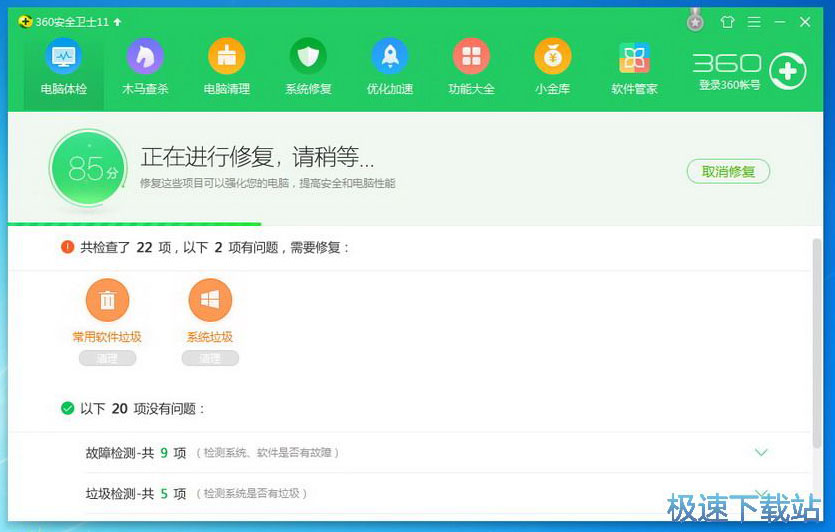Expand the 故障检测 section chevron
Screen dimensions: 835x532
761,453
